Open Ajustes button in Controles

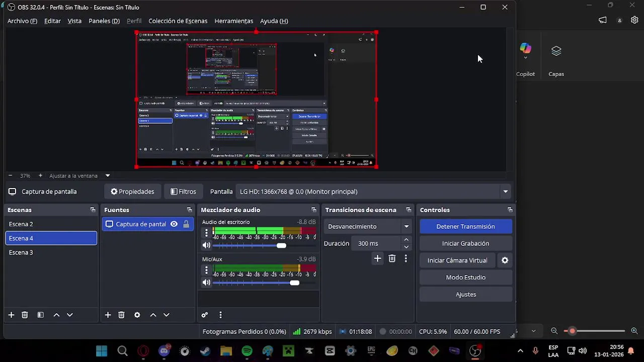(x=466, y=295)
